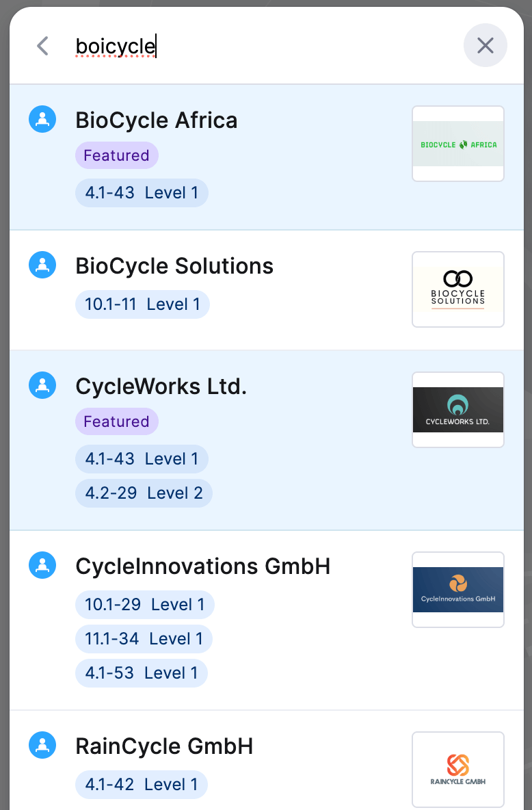Select the Featured tag under BioCycle Africa
The height and width of the screenshot is (810, 532).
pyautogui.click(x=117, y=155)
